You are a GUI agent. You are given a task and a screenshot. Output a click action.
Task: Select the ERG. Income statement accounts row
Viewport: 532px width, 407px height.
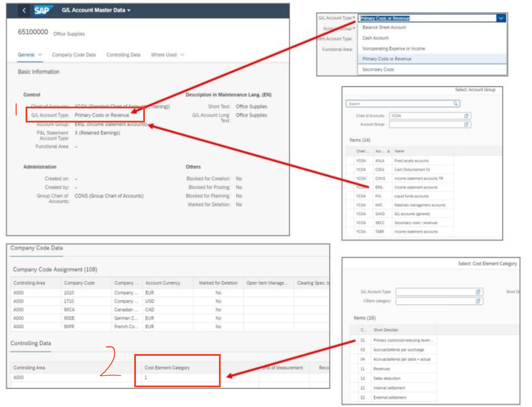400,187
